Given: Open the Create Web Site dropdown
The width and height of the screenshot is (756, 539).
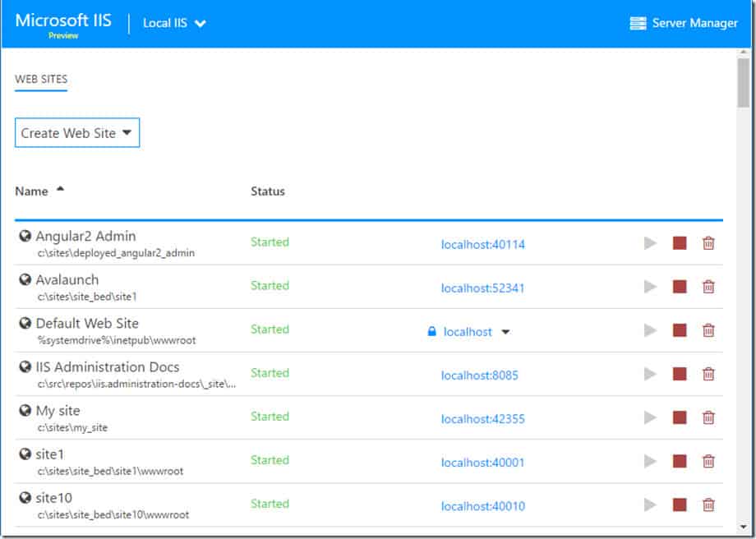Looking at the screenshot, I should coord(77,132).
